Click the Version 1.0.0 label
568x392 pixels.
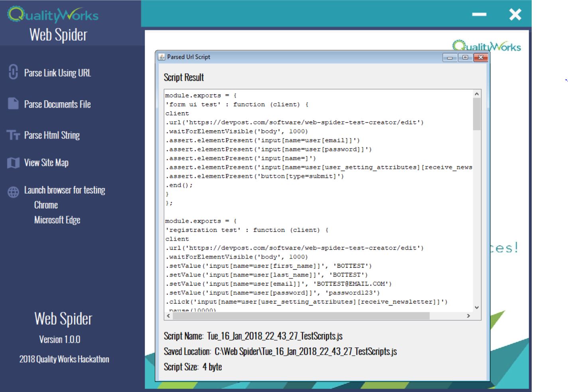[x=59, y=339]
